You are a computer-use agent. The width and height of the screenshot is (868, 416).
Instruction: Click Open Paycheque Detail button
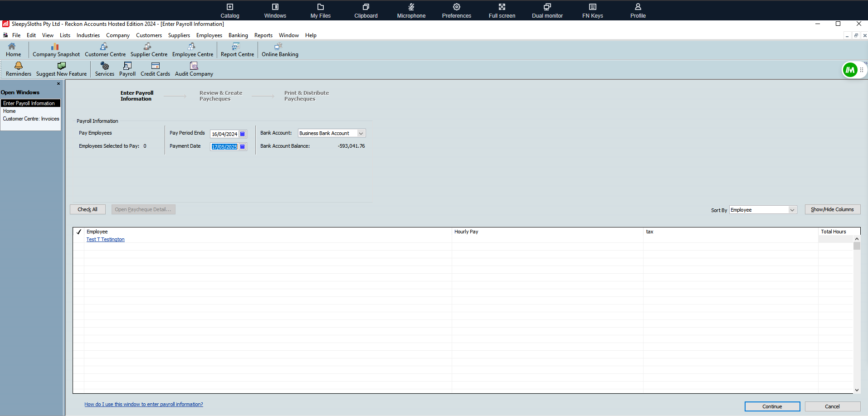143,209
